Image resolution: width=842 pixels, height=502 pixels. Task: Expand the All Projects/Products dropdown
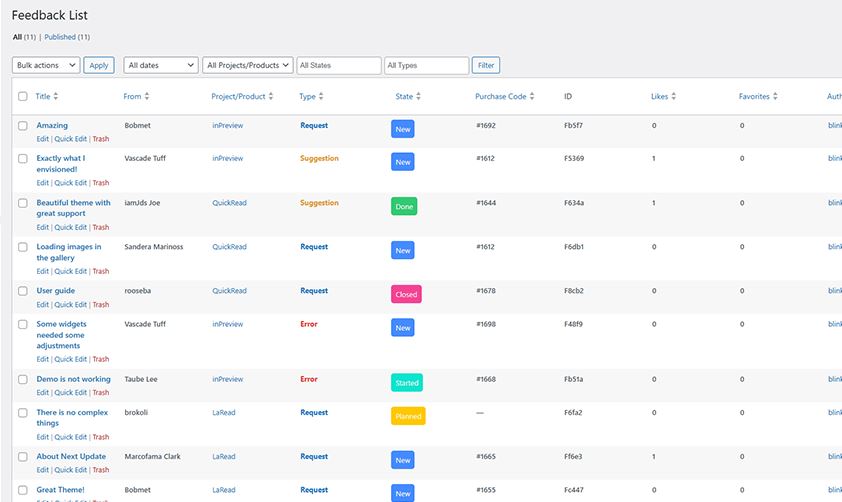(248, 66)
